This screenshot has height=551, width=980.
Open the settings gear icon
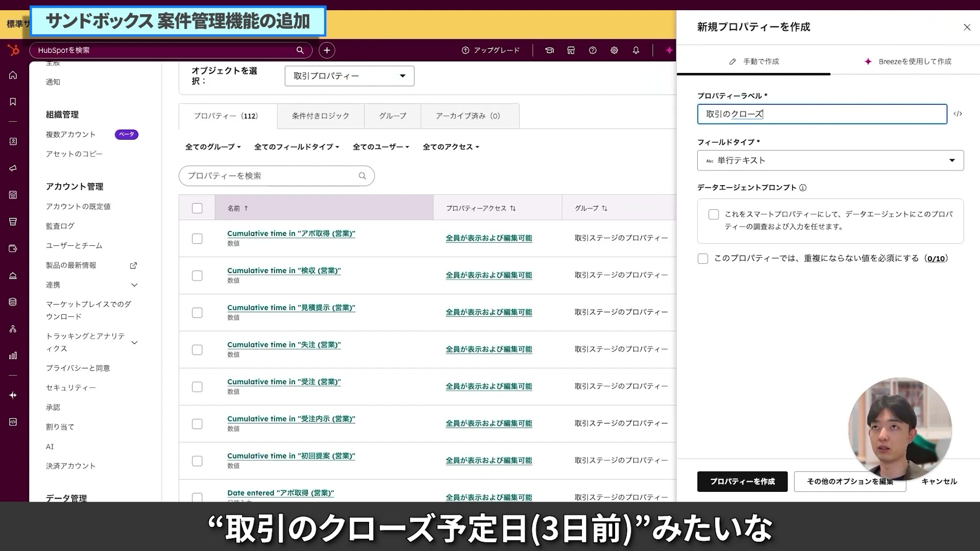614,50
